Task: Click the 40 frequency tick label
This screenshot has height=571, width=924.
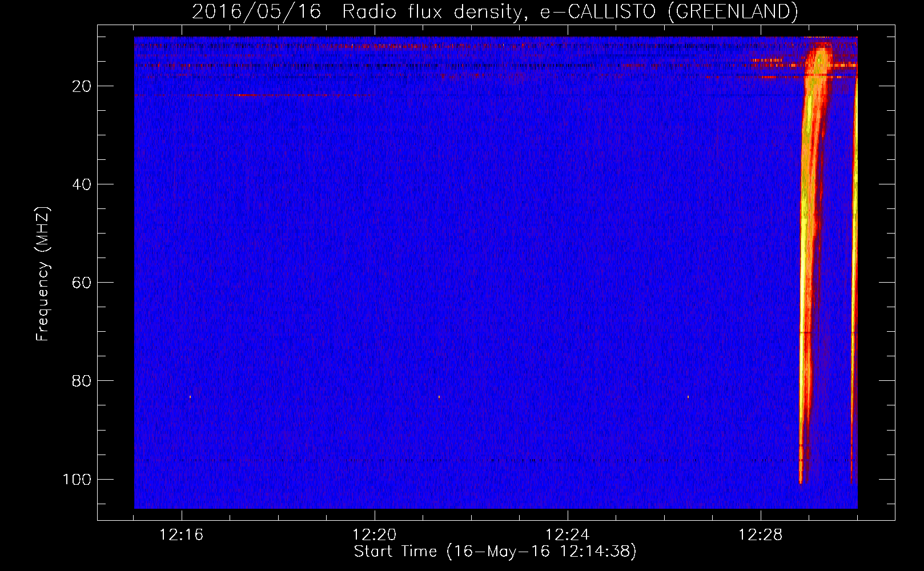Action: click(82, 184)
